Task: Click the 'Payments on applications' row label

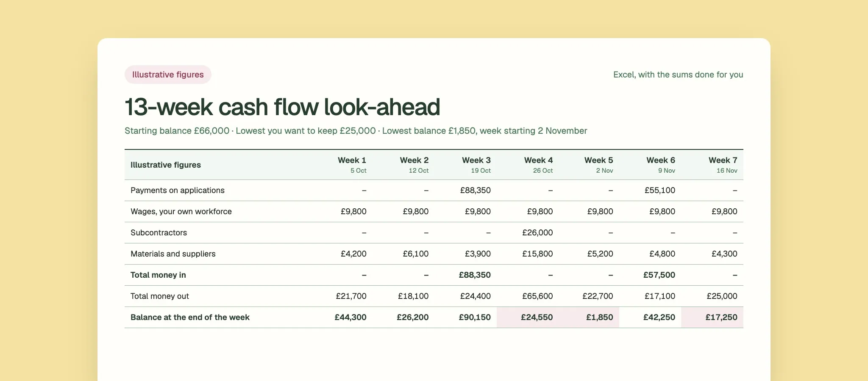Action: [x=178, y=190]
